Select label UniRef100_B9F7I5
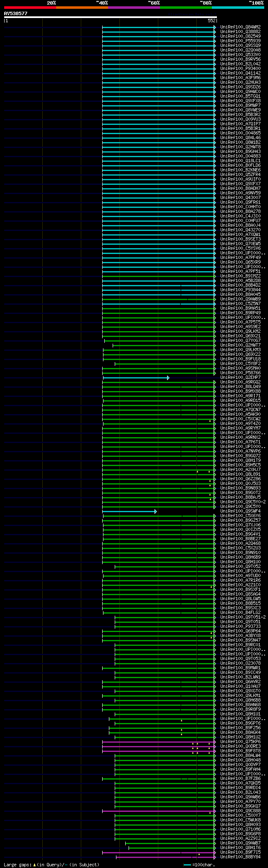Viewport: 268px width, 868px height. coord(240,852)
